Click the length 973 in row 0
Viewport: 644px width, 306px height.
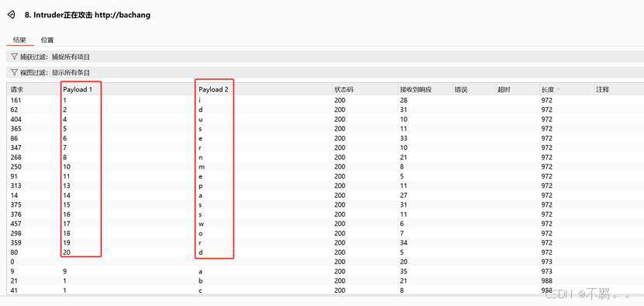547,262
